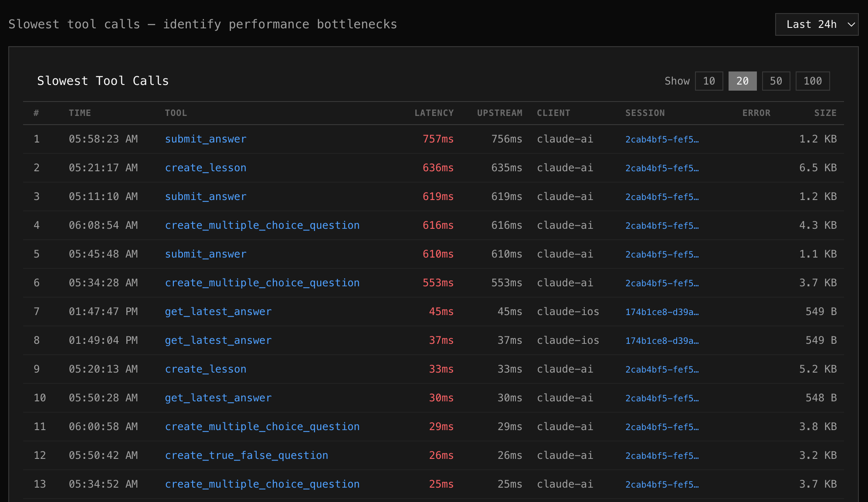Click the 756ms upstream value
Image resolution: width=868 pixels, height=502 pixels.
[x=507, y=139]
